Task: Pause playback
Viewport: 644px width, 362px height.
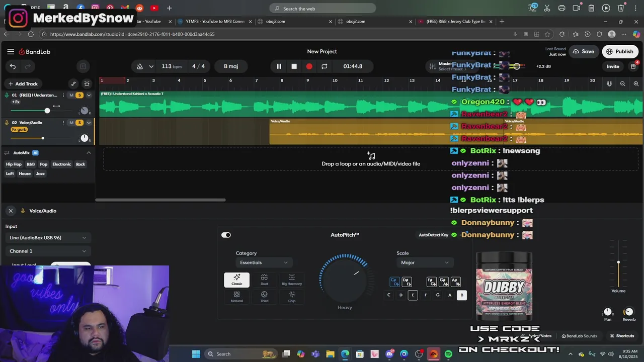Action: click(x=279, y=66)
